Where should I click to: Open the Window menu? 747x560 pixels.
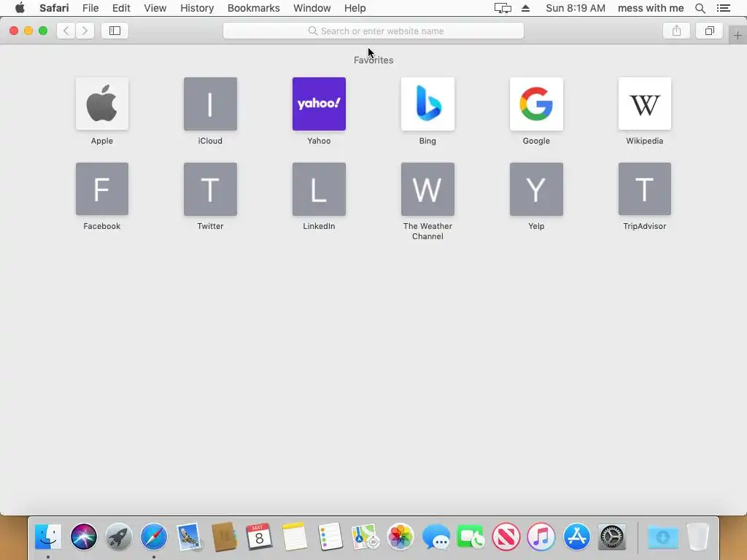312,8
